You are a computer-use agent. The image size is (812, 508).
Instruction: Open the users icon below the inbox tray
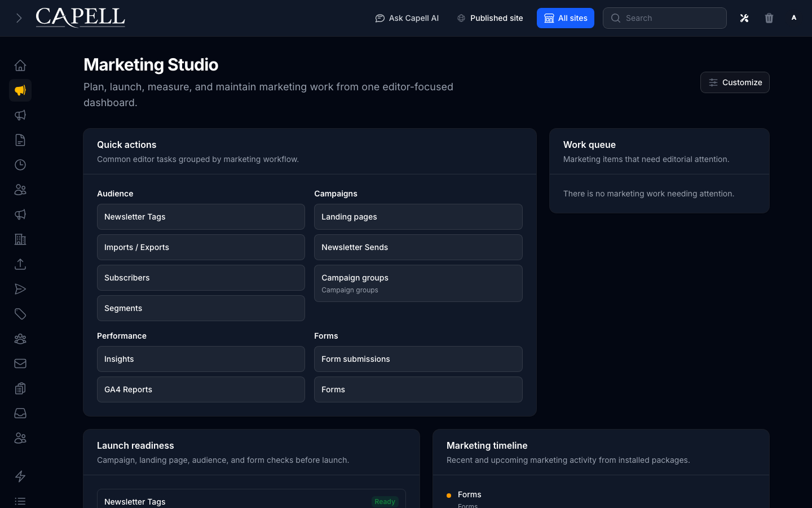pyautogui.click(x=20, y=438)
